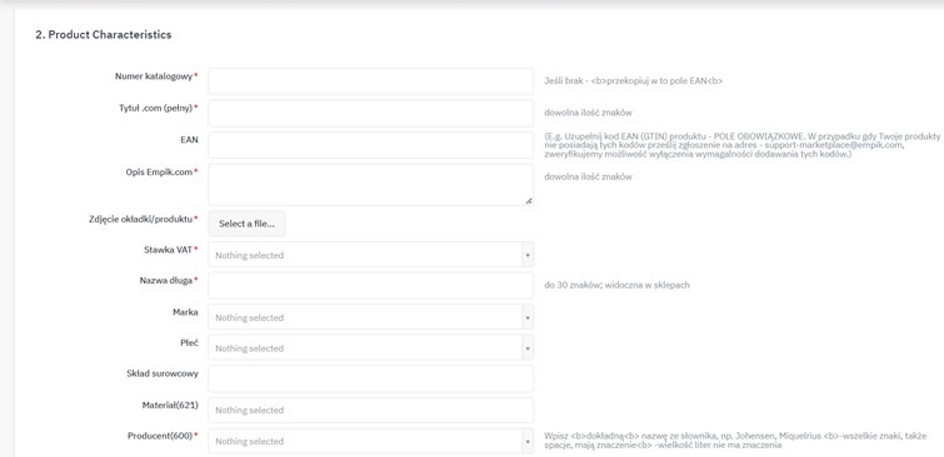Expand the Marka dropdown list
The width and height of the screenshot is (944, 457).
[x=370, y=317]
